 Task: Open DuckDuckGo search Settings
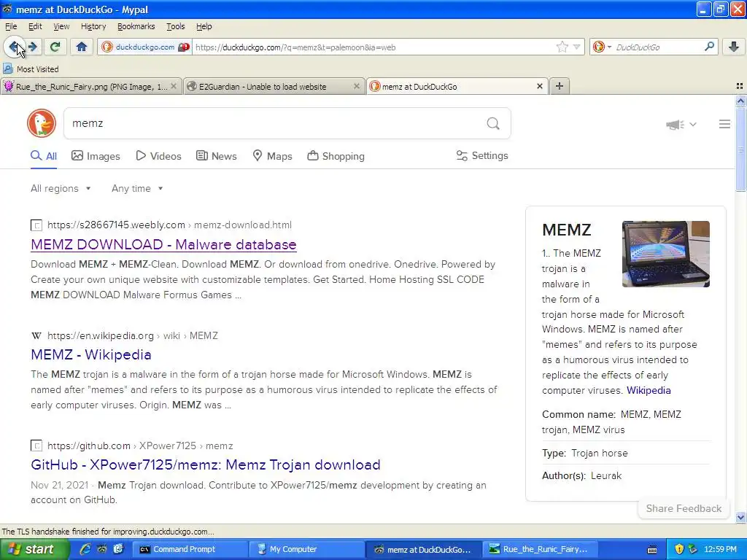(x=482, y=156)
